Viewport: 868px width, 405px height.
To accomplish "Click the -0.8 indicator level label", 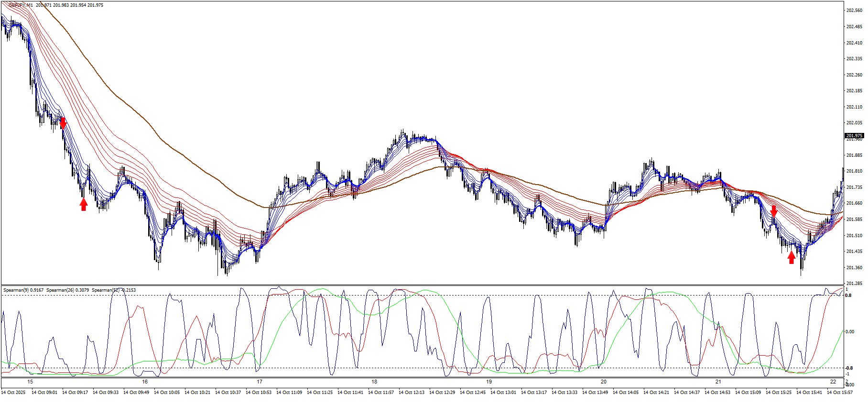I will click(849, 368).
